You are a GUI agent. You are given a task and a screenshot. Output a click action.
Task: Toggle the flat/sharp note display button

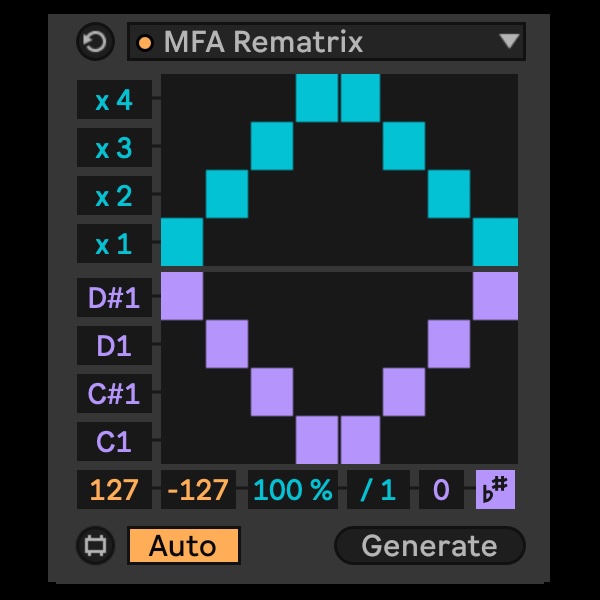point(495,490)
